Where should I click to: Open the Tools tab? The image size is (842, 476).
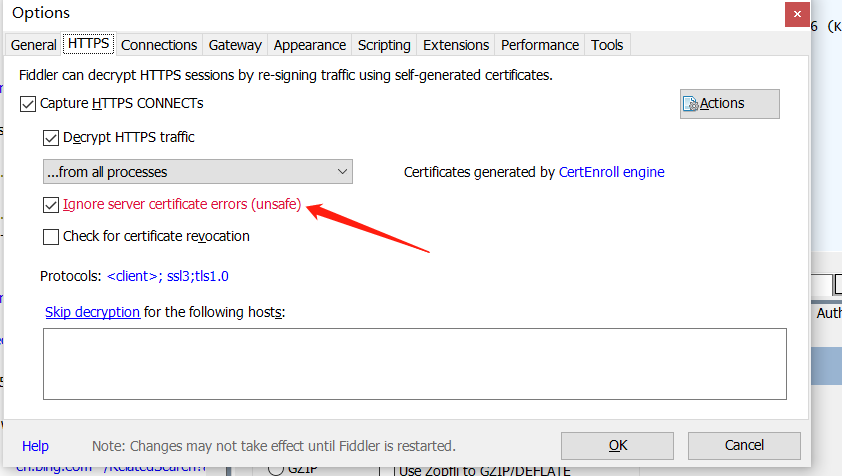607,45
